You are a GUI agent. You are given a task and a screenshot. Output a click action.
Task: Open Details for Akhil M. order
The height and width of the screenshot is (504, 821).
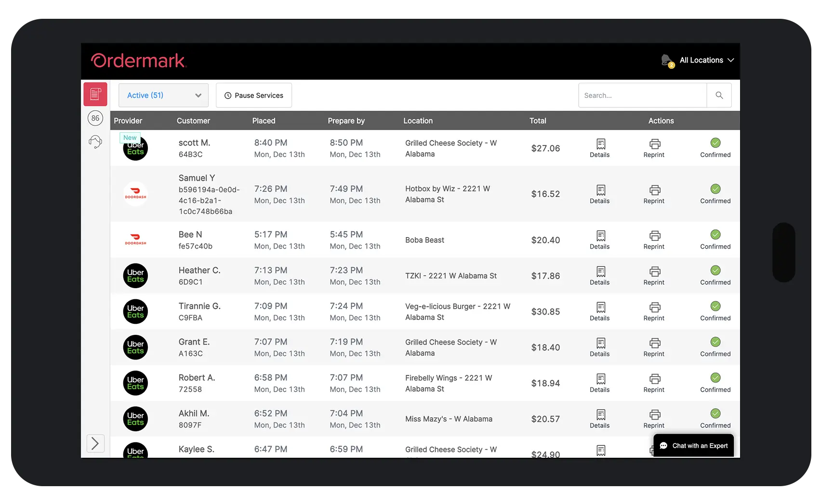(600, 419)
